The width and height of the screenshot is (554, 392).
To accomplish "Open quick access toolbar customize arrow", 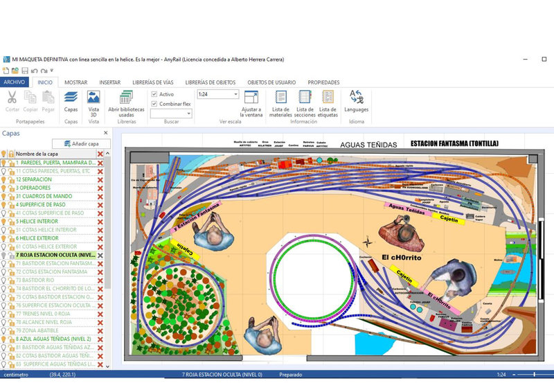I will pyautogui.click(x=52, y=71).
